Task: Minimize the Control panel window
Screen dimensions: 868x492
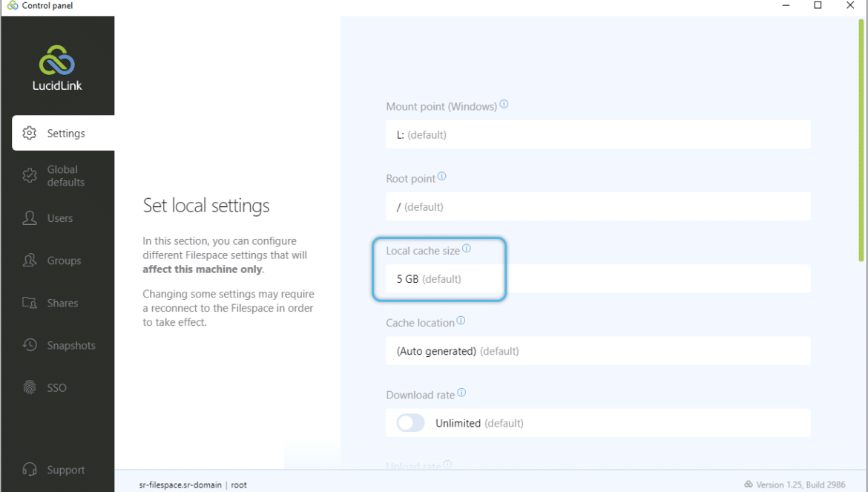Action: pyautogui.click(x=786, y=5)
